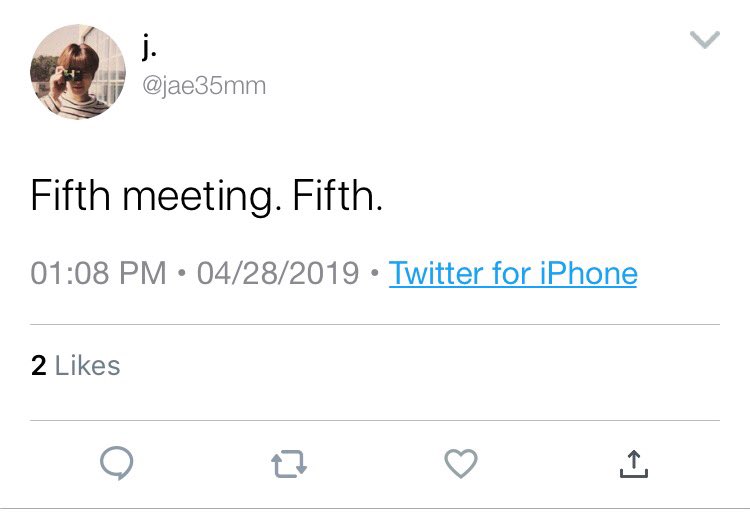Viewport: 750px width, 512px height.
Task: Select the tweet text "Fifth meeting. Fifth."
Action: click(207, 196)
